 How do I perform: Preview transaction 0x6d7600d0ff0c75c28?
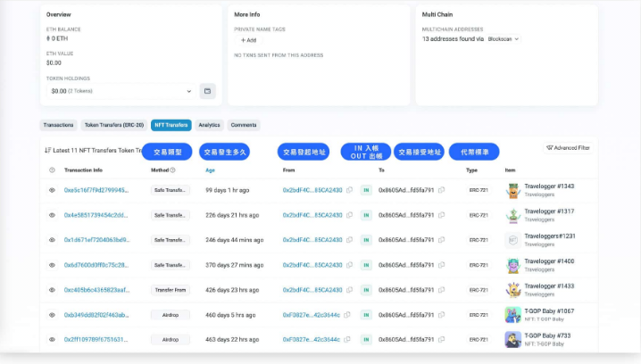pos(52,265)
